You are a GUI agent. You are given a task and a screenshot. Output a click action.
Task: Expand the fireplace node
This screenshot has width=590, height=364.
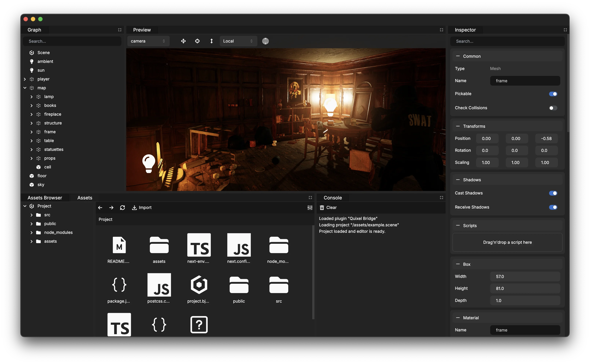coord(32,114)
